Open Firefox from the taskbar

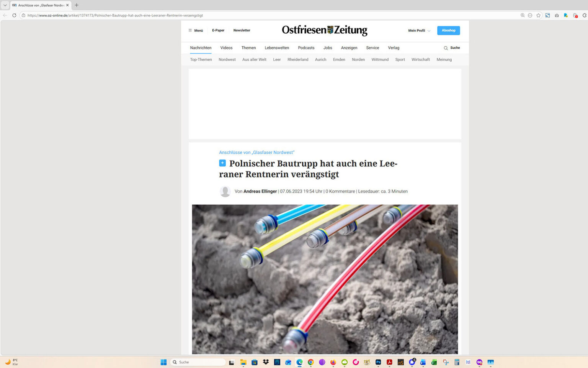333,362
